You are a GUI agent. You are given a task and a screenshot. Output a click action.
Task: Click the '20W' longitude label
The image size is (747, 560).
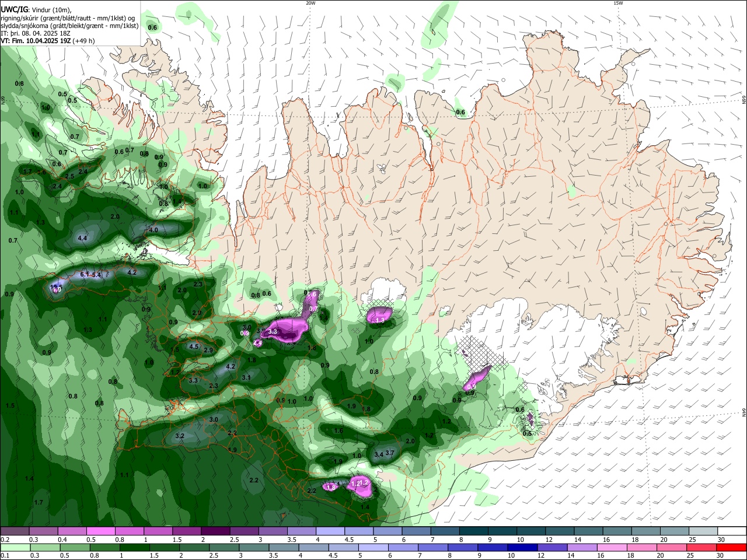[310, 3]
